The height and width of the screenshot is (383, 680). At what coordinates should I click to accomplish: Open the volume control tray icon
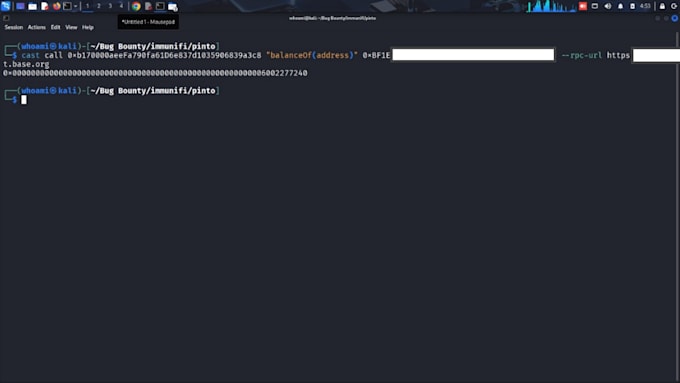608,6
